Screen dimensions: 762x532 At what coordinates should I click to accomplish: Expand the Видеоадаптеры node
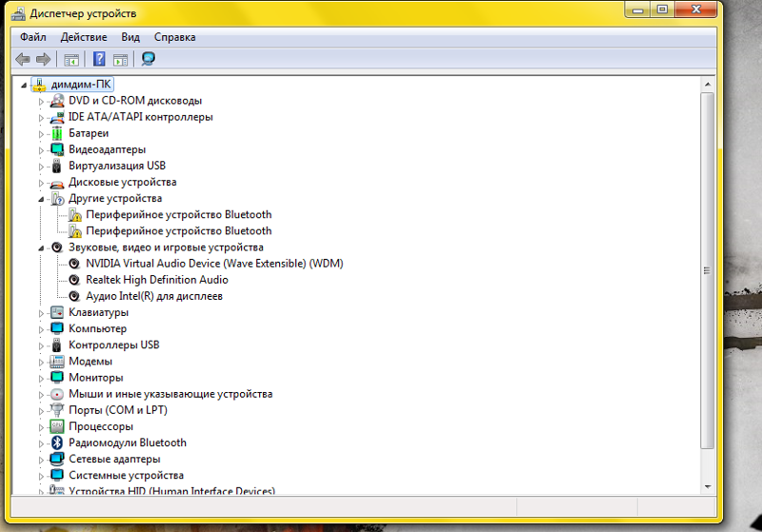point(41,150)
